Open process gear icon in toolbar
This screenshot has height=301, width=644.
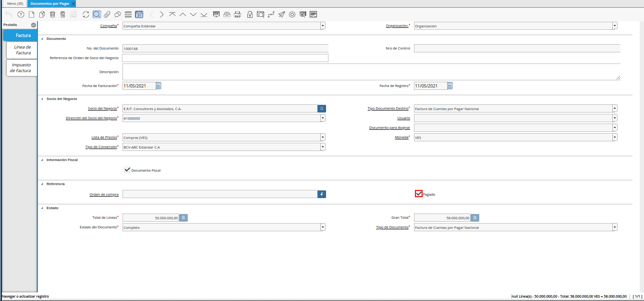click(x=292, y=14)
